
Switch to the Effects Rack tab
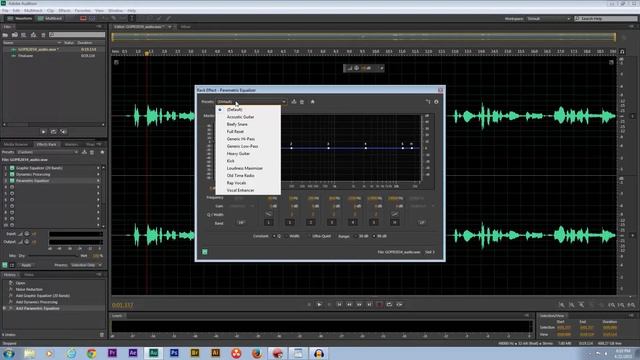click(47, 144)
